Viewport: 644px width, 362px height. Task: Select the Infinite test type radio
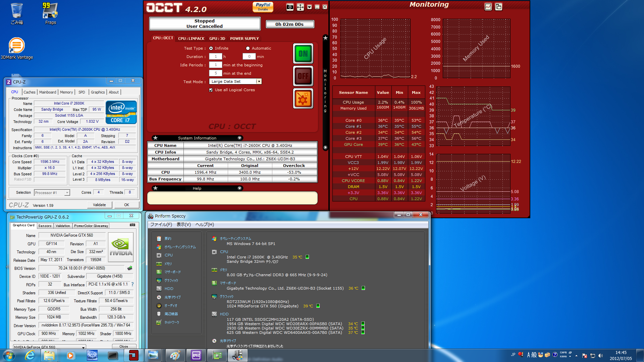(211, 48)
